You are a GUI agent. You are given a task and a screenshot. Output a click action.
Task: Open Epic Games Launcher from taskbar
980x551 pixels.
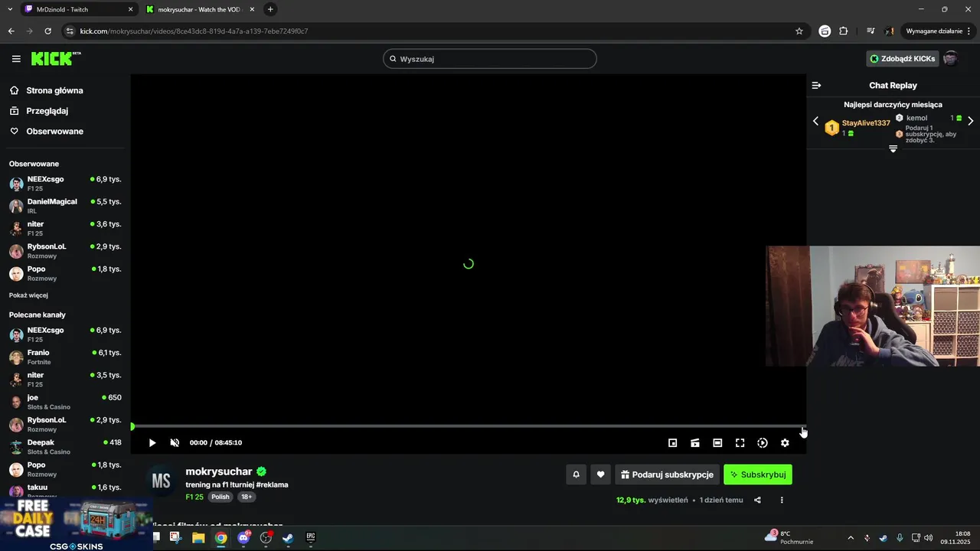click(311, 538)
